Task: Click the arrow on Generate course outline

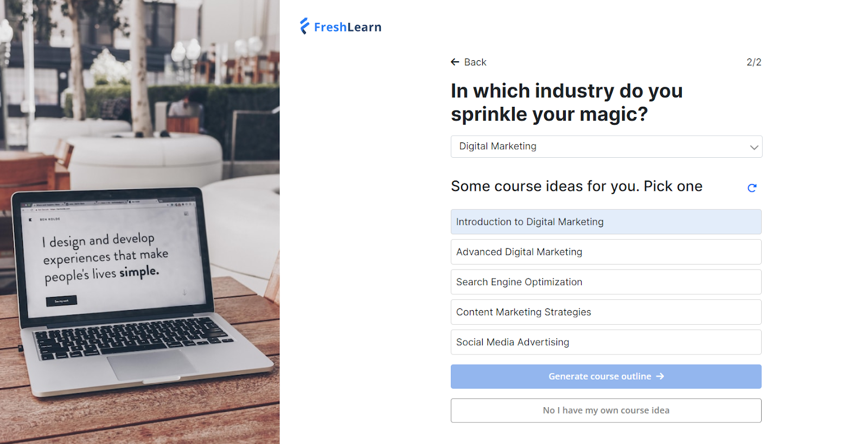Action: [x=660, y=376]
